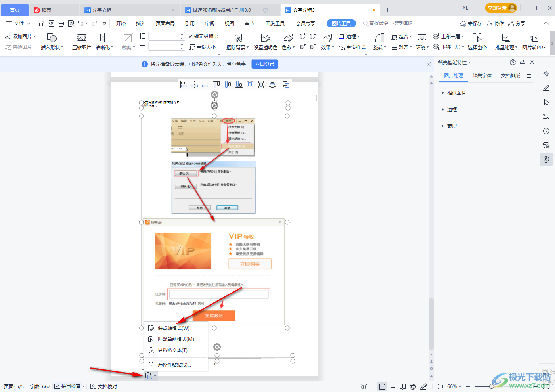The width and height of the screenshot is (555, 392).
Task: Click Insert Shape (插入形状) icon
Action: [x=52, y=42]
